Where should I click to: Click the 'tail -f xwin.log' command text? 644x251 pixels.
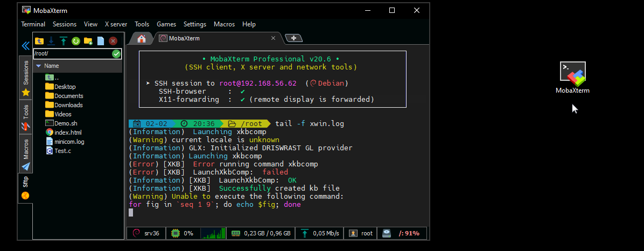coord(310,124)
